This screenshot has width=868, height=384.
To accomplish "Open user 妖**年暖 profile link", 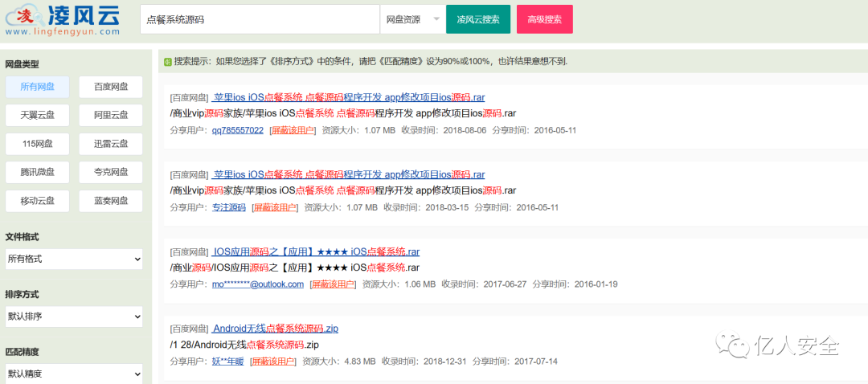I will click(x=227, y=362).
